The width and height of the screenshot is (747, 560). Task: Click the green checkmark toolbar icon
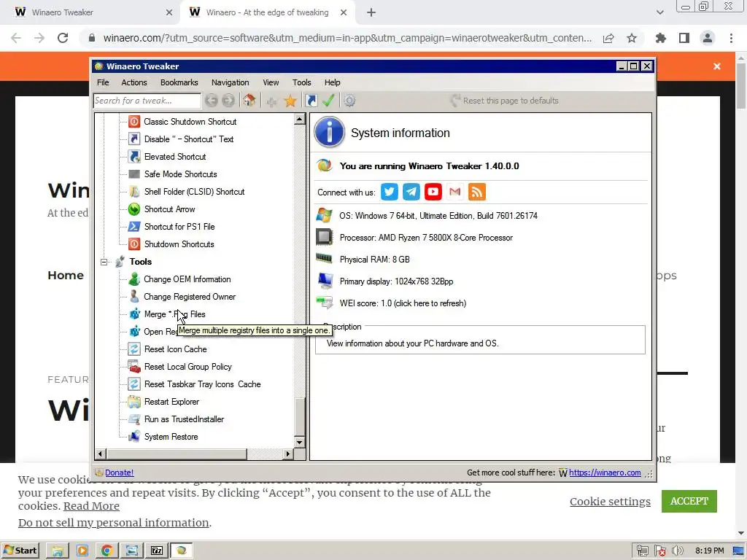[328, 101]
